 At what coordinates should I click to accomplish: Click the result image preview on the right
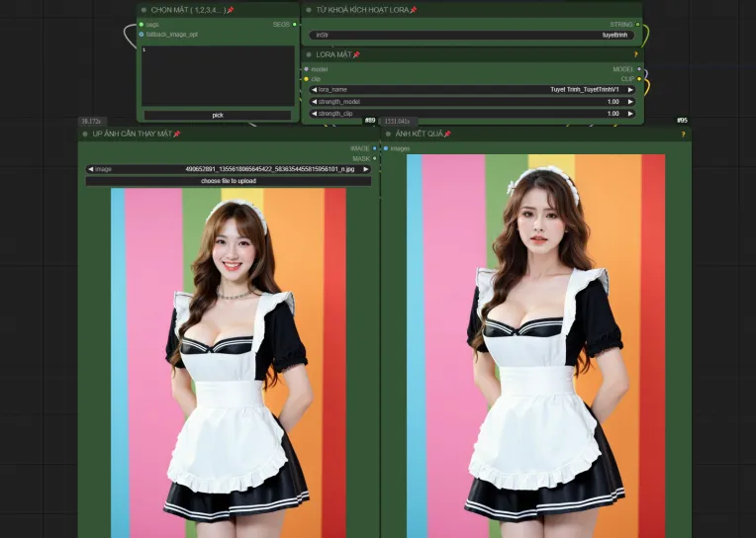(535, 346)
